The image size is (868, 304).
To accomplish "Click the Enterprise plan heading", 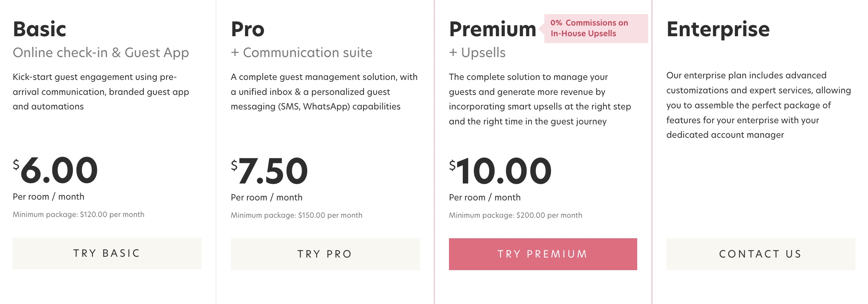I will [718, 29].
